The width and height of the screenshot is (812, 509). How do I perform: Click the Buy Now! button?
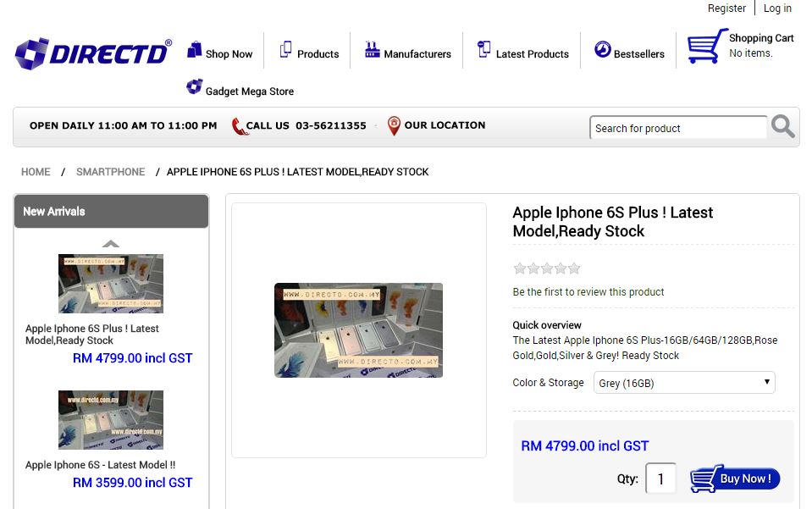(x=735, y=479)
